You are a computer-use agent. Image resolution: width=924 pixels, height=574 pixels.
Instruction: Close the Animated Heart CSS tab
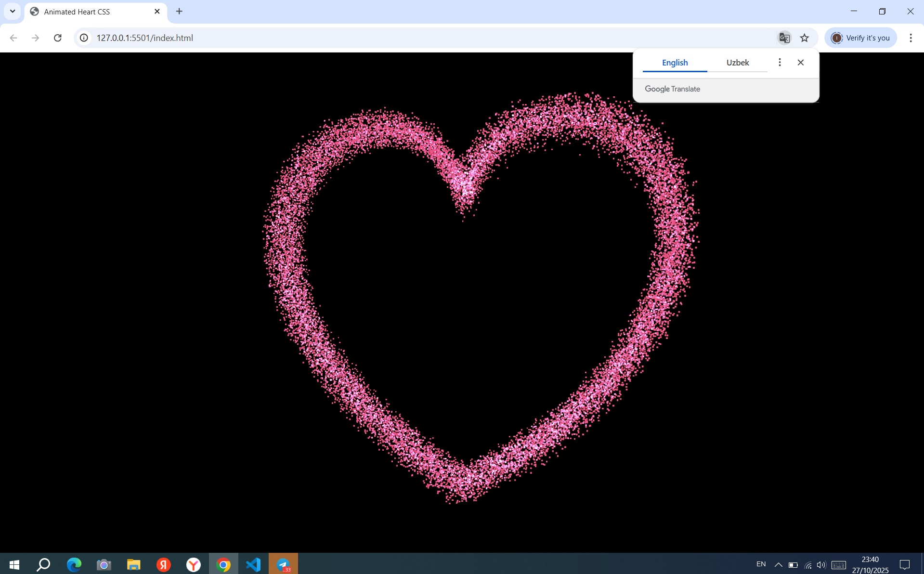point(157,11)
